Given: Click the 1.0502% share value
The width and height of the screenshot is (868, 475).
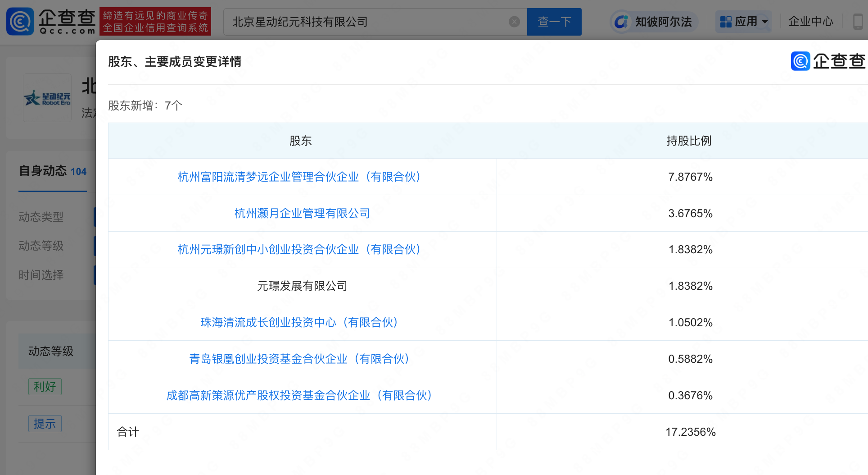Looking at the screenshot, I should point(691,322).
